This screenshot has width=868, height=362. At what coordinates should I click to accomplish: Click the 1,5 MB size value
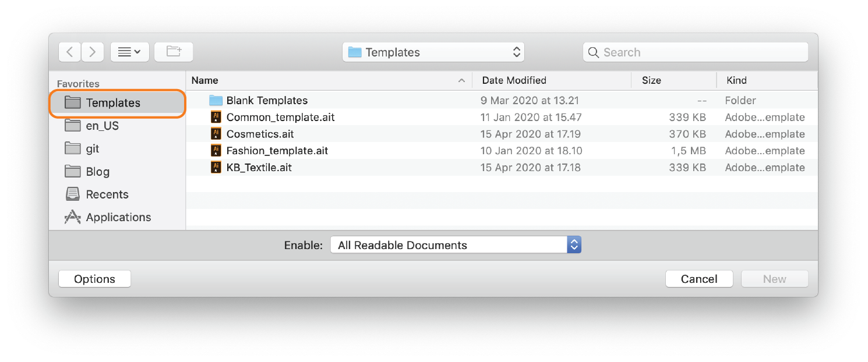[x=688, y=151]
